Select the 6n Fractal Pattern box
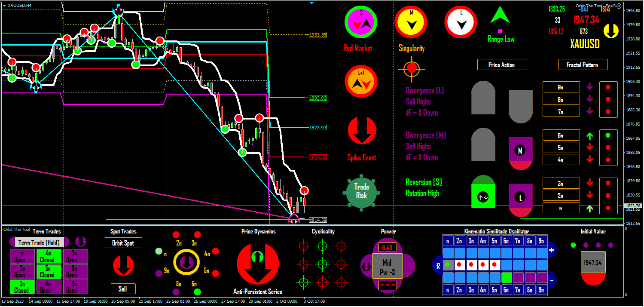The height and width of the screenshot is (307, 644). [561, 135]
